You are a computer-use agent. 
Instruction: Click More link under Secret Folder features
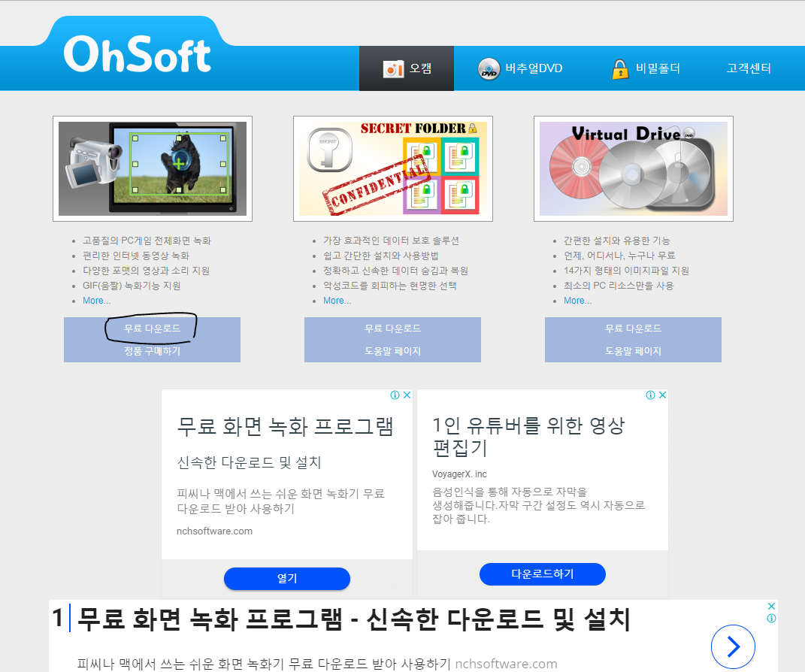click(x=337, y=301)
